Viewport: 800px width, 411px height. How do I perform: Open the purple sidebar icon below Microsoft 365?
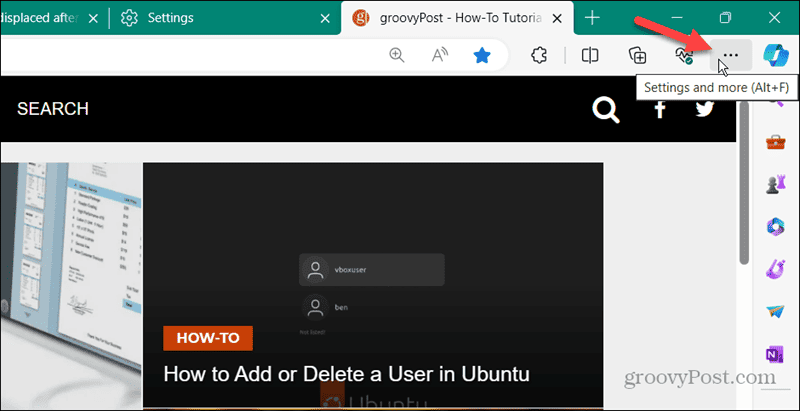pos(776,268)
